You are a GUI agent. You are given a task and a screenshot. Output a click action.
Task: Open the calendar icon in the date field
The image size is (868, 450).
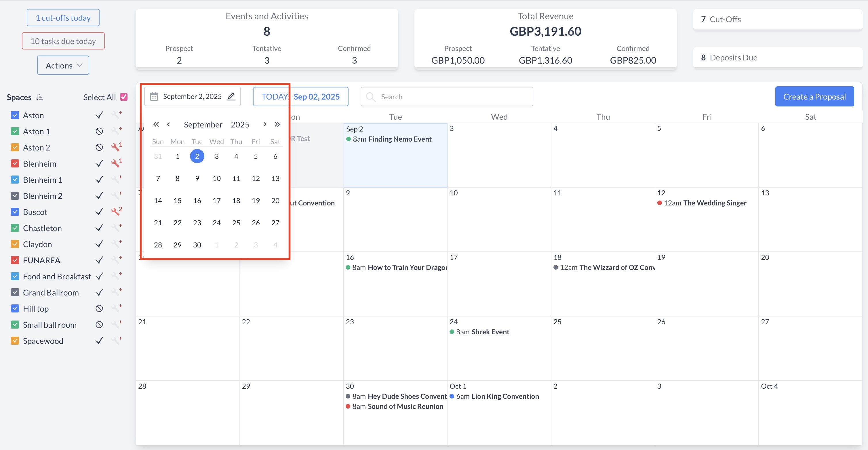(154, 96)
